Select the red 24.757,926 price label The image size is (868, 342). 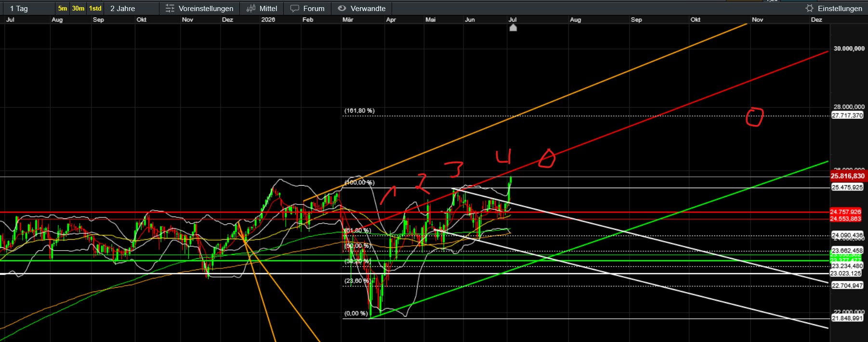[845, 212]
